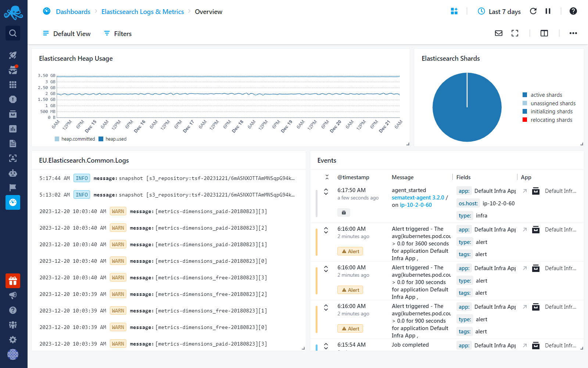
Task: Toggle the split-screen view icon
Action: [544, 33]
